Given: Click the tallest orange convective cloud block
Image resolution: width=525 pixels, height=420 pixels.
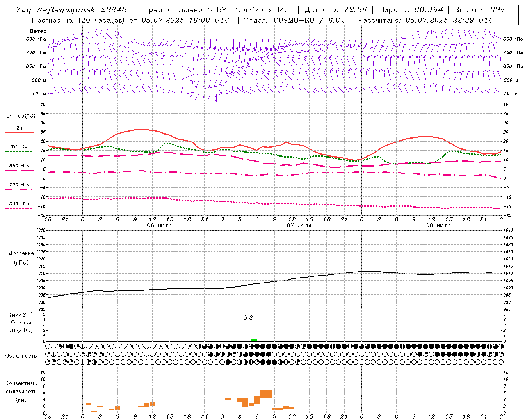Looking at the screenshot, I should (x=266, y=394).
